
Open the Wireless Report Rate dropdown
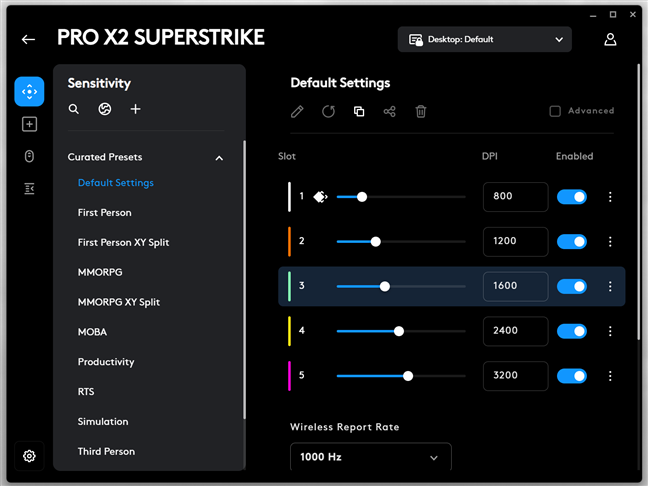point(370,458)
